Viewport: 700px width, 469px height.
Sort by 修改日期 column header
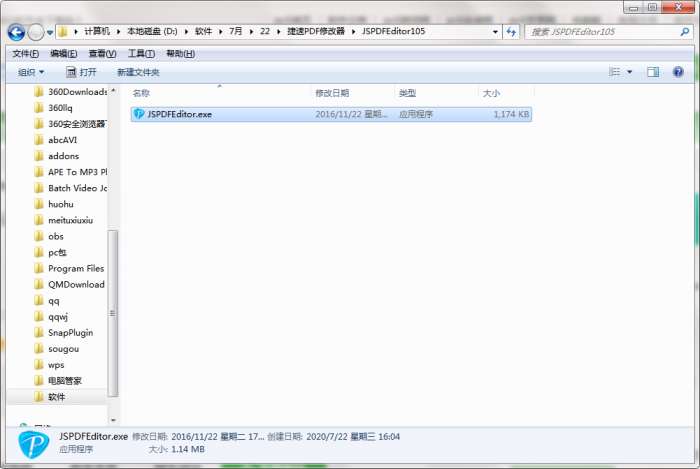click(332, 93)
